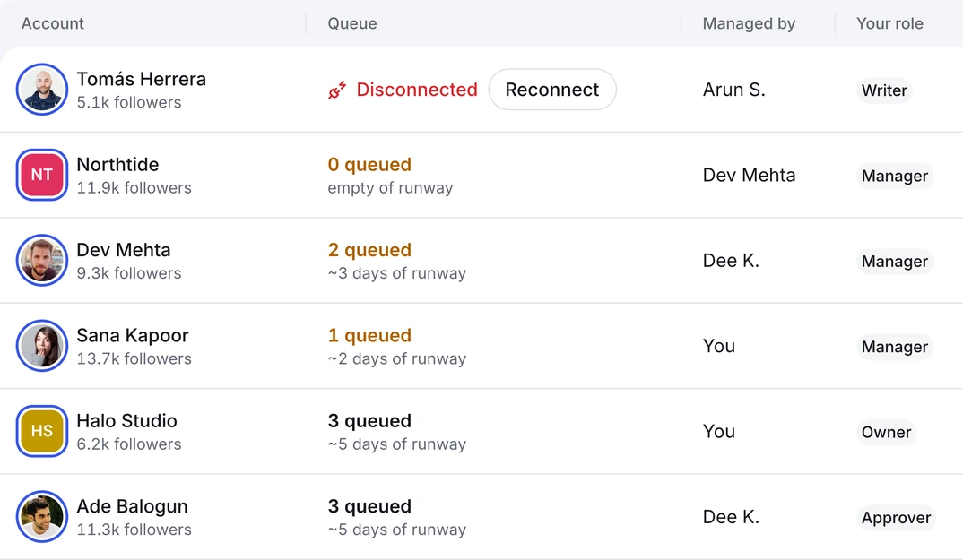Click 11.9k followers text
The image size is (963, 560).
[x=134, y=187]
